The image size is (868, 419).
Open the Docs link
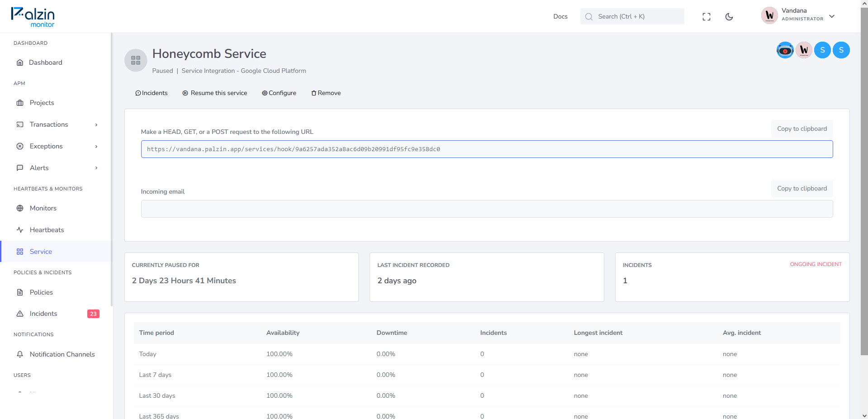coord(560,16)
